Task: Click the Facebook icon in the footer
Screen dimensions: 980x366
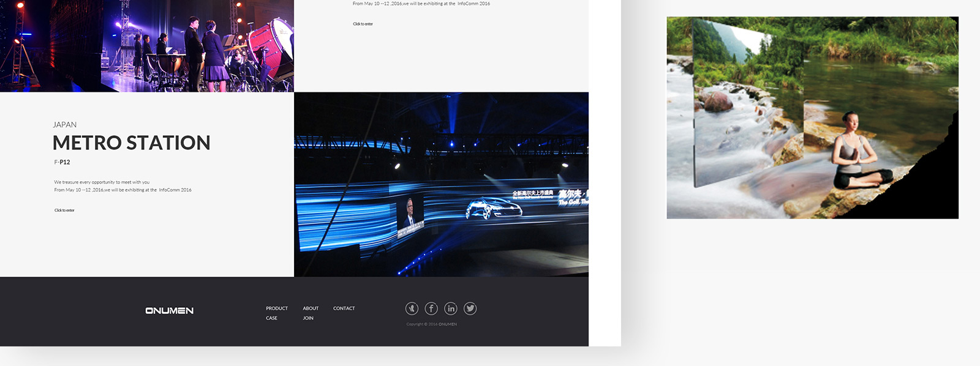Action: coord(431,308)
